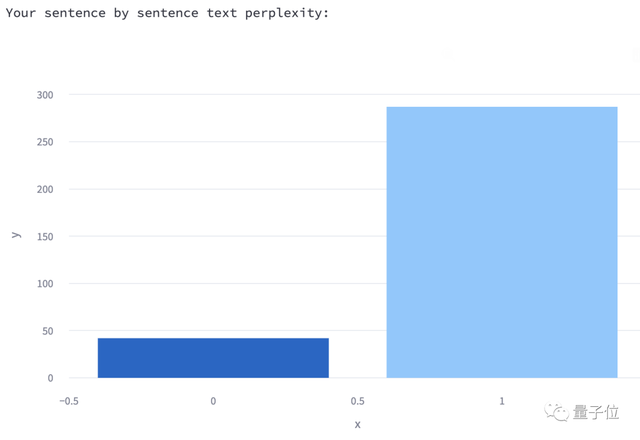The width and height of the screenshot is (640, 440).
Task: Select the 50 y-axis tick label
Action: 48,331
